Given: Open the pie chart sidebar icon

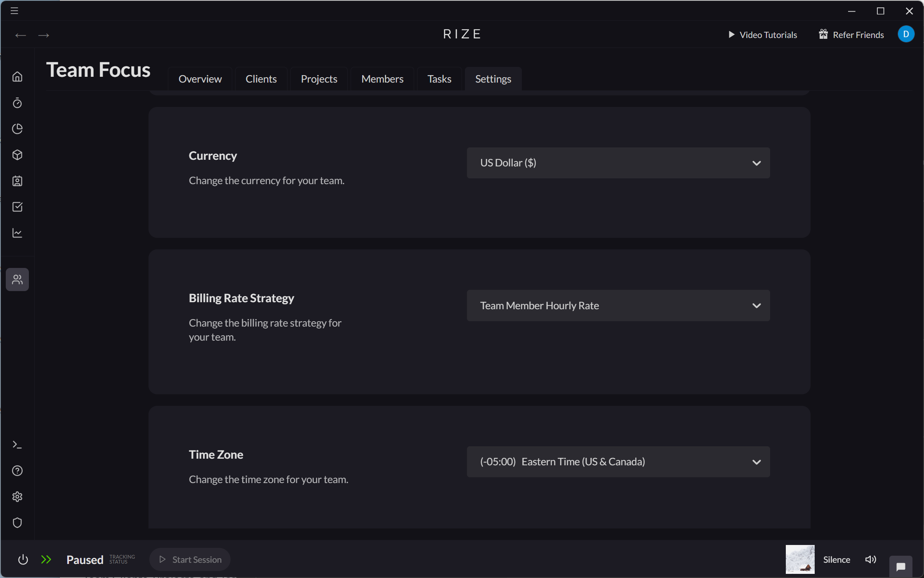Looking at the screenshot, I should 17,129.
